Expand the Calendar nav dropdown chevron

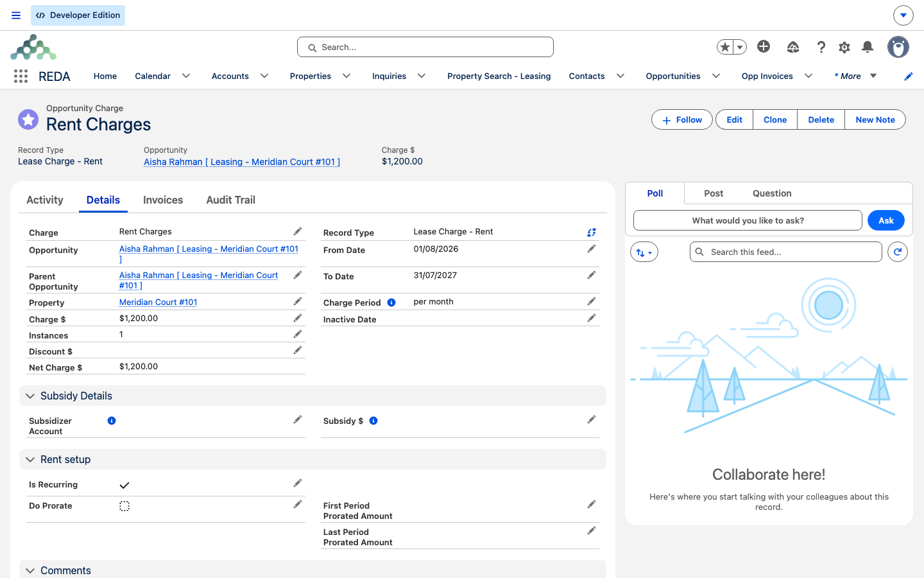coord(186,76)
